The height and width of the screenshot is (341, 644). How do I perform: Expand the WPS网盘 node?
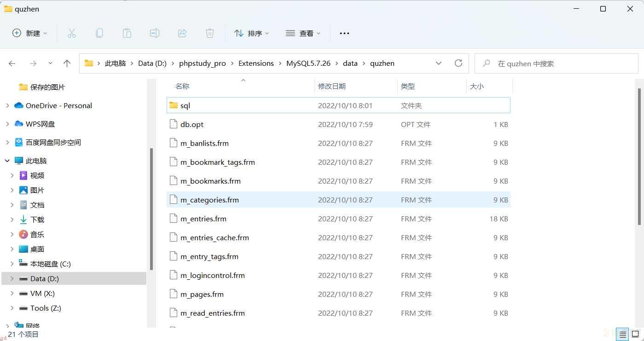coord(7,124)
